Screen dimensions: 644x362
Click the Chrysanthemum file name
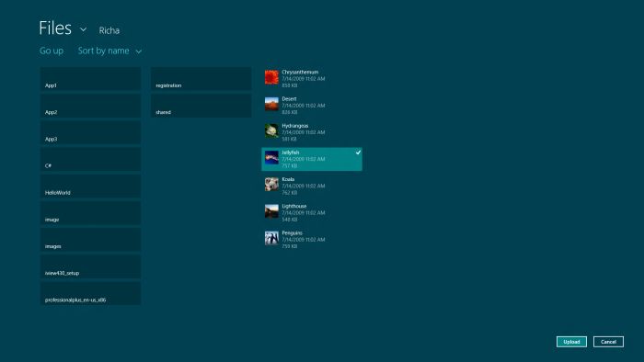tap(300, 73)
